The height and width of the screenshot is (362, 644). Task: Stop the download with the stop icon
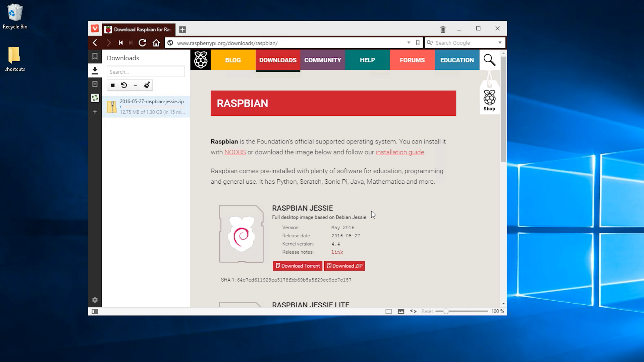(113, 85)
